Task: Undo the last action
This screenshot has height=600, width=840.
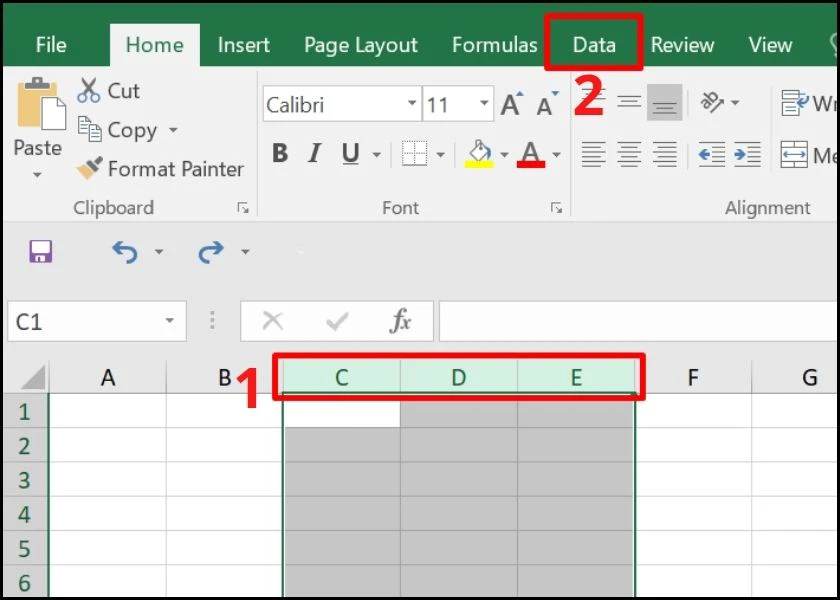Action: [124, 251]
